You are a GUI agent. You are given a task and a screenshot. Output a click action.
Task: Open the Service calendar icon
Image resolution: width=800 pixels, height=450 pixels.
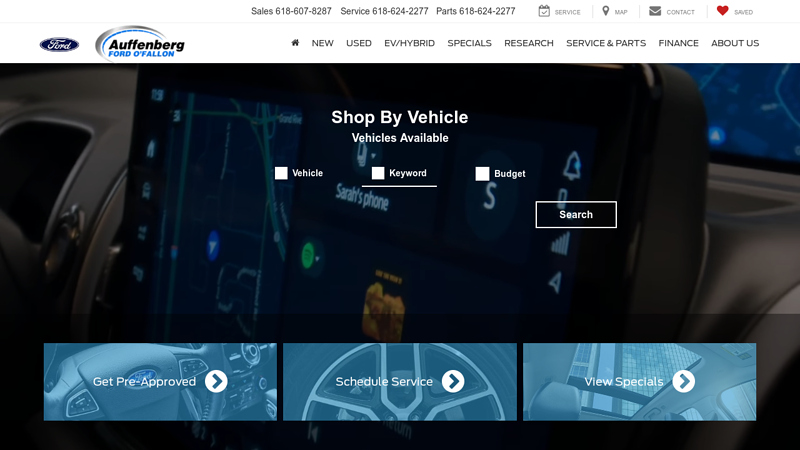[x=544, y=11]
